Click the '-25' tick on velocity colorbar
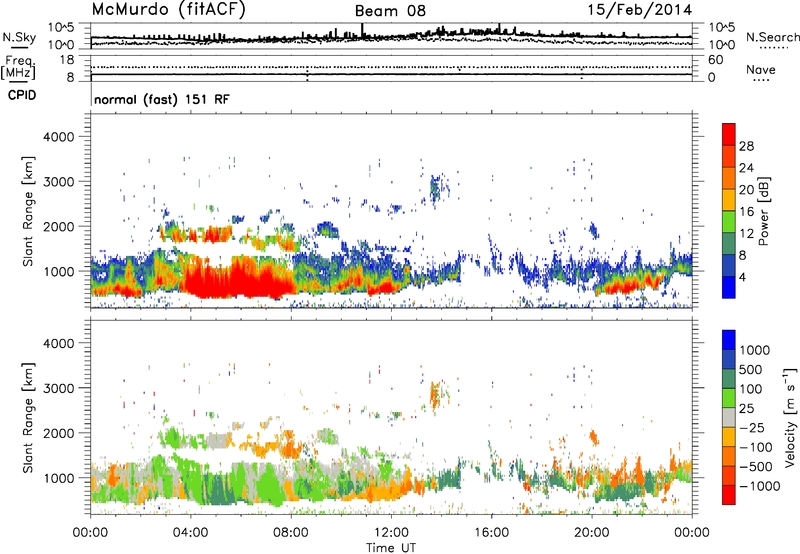 pyautogui.click(x=753, y=428)
